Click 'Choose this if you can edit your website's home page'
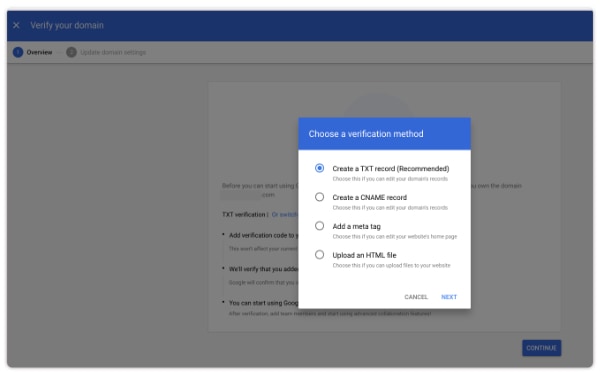600x375 pixels. tap(395, 236)
